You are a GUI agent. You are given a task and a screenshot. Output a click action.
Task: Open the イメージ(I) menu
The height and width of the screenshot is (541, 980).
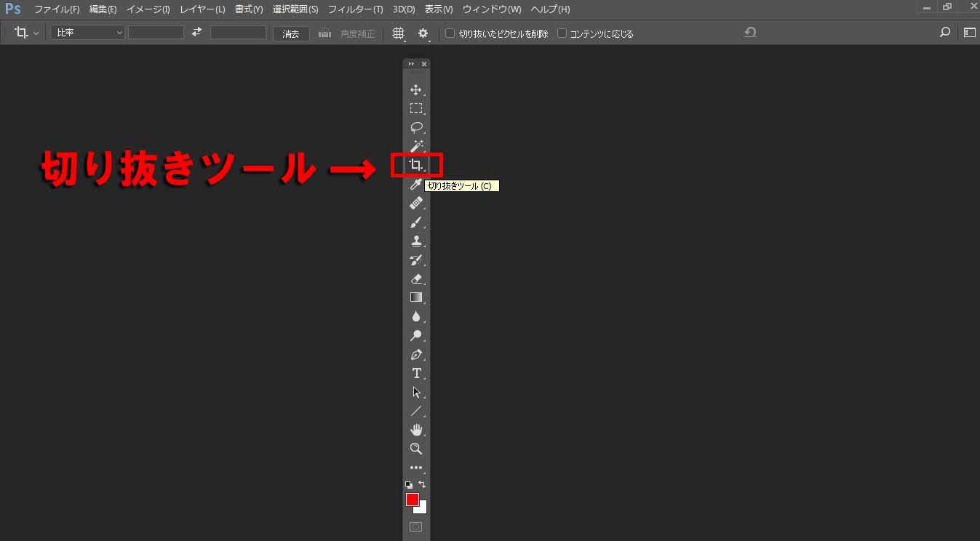click(148, 9)
